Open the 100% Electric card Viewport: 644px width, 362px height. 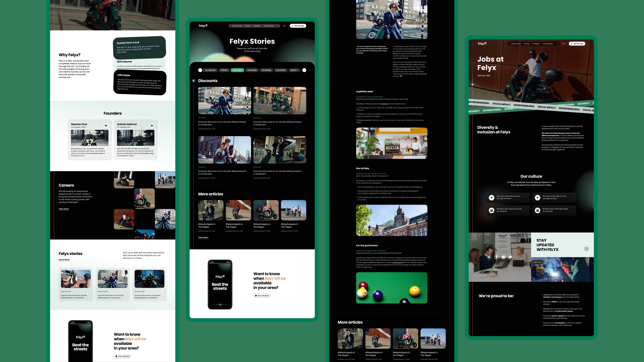(x=139, y=64)
